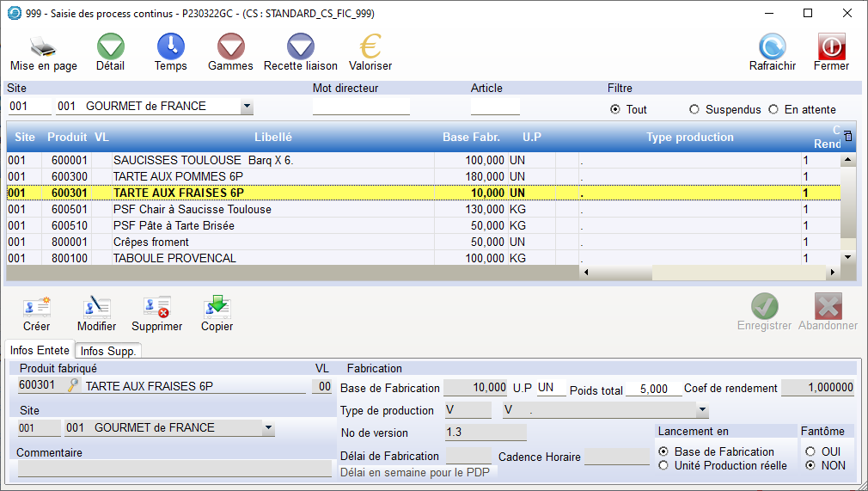The image size is (868, 491).
Task: Click the Détail toolbar icon
Action: [110, 52]
